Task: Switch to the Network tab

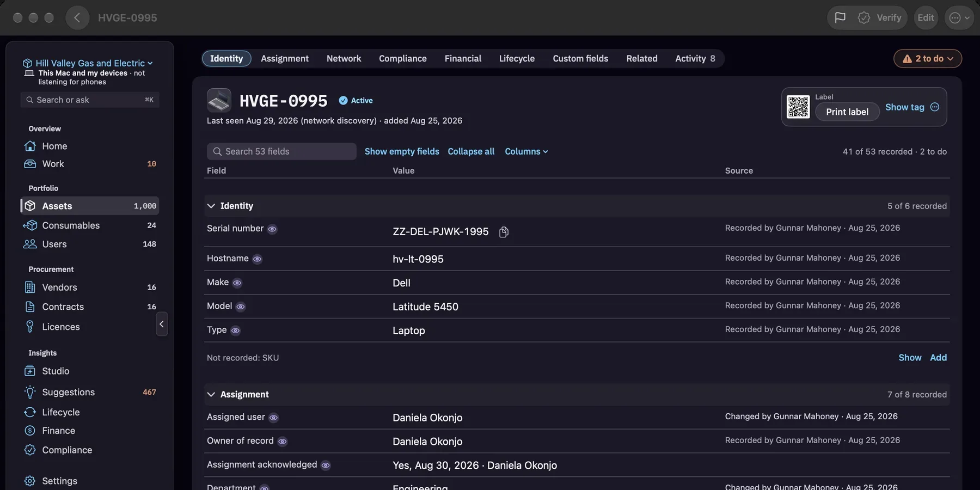Action: [344, 58]
